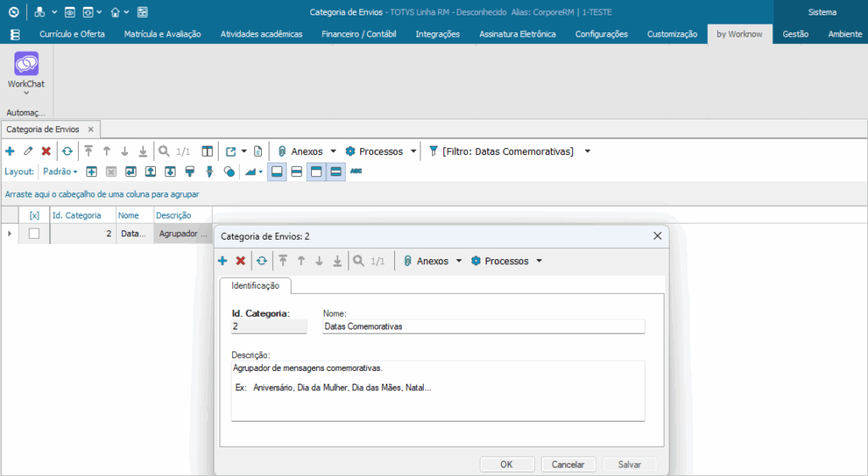Open the Financeiro / Contábil ribbon tab
The image size is (868, 476).
click(x=359, y=34)
